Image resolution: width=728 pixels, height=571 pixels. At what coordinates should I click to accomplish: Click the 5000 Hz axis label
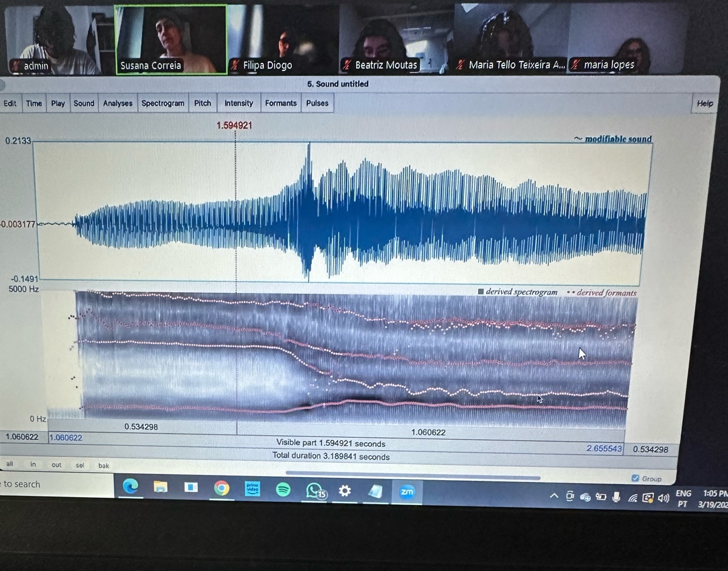point(23,289)
